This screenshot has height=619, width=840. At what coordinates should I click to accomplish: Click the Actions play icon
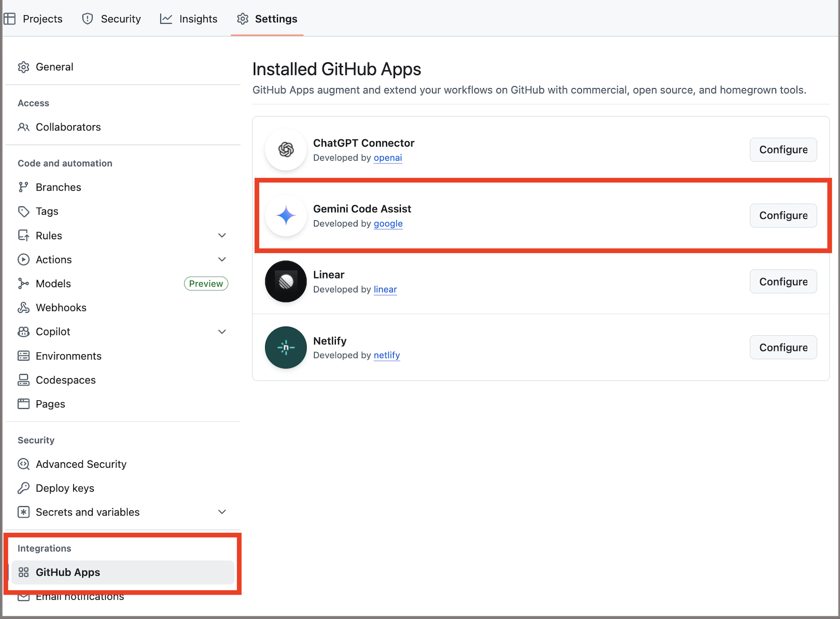(x=24, y=260)
